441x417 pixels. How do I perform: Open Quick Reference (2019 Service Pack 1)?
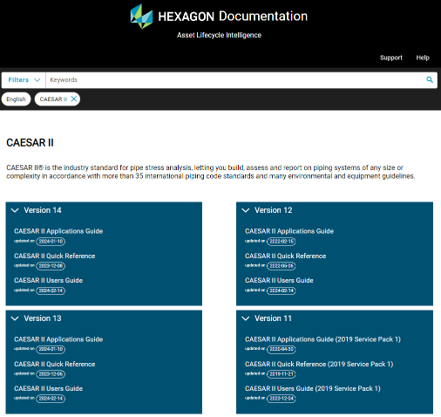pyautogui.click(x=319, y=364)
